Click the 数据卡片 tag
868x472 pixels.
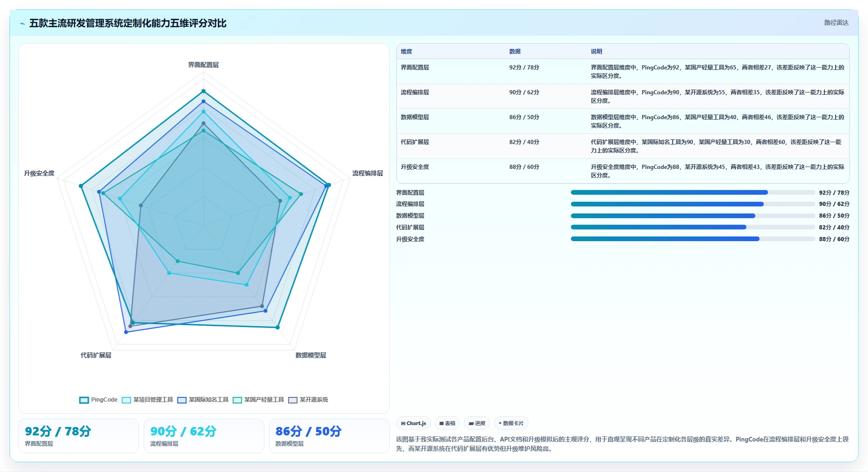pyautogui.click(x=511, y=423)
